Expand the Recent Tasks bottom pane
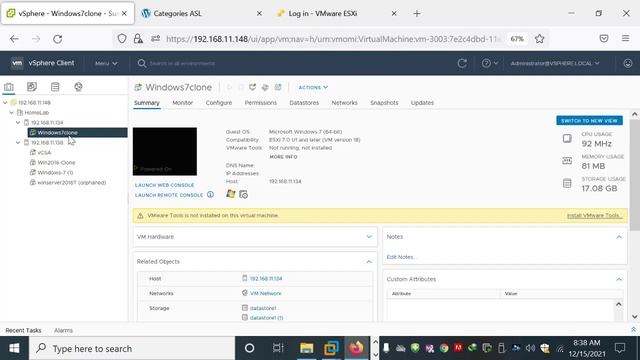 click(633, 330)
